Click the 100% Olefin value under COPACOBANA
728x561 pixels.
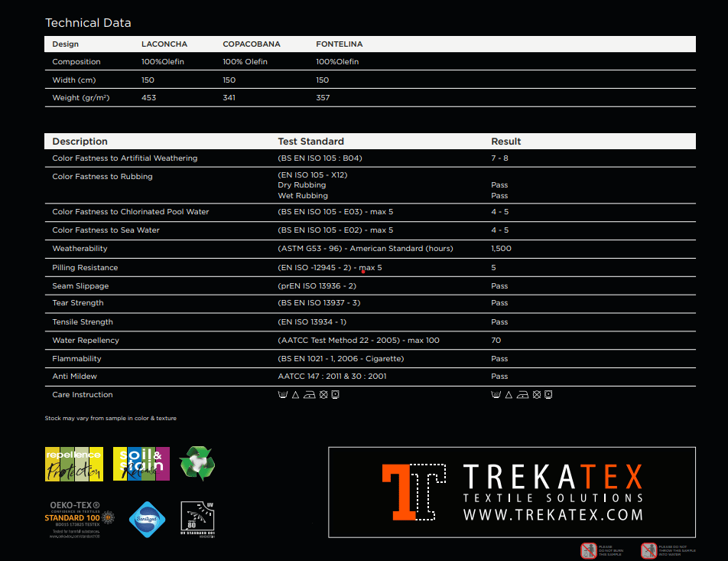tap(245, 62)
